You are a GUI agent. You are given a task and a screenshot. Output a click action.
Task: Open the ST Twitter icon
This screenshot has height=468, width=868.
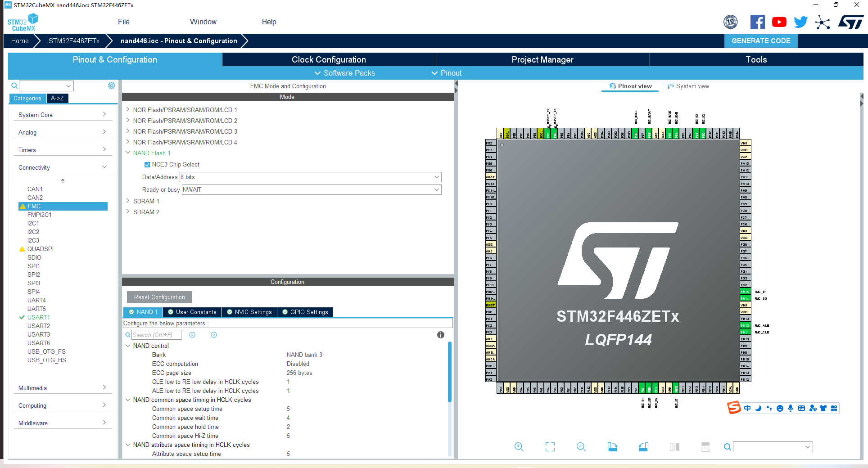click(801, 22)
